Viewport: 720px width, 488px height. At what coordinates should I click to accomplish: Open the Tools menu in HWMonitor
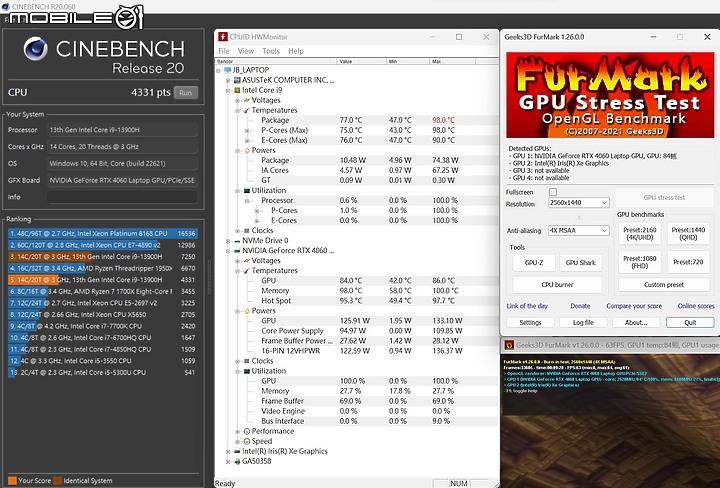271,51
